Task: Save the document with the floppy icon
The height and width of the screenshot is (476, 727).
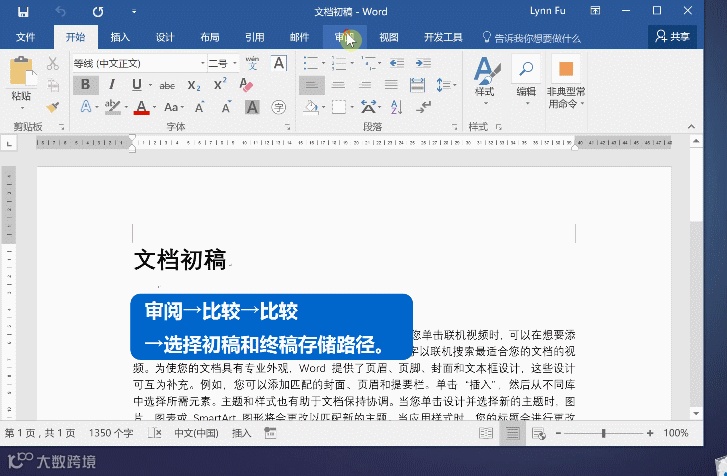Action: point(23,12)
